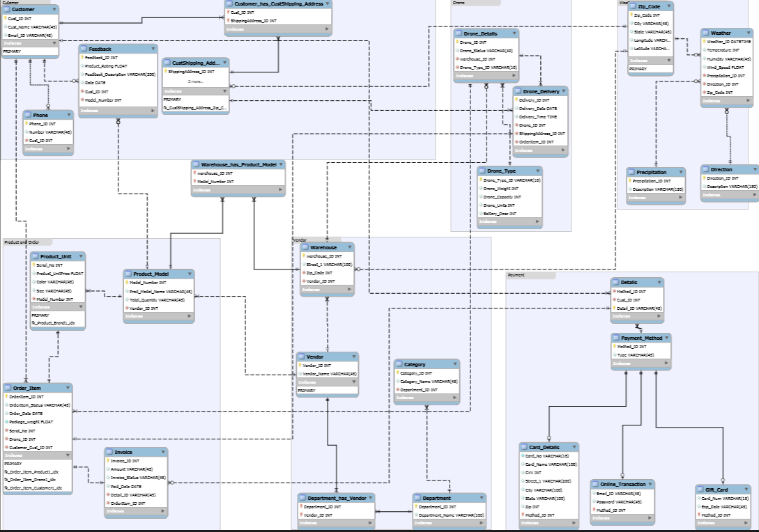Viewport: 759px width, 532px height.
Task: Click the Payment_Method table icon
Action: point(616,338)
